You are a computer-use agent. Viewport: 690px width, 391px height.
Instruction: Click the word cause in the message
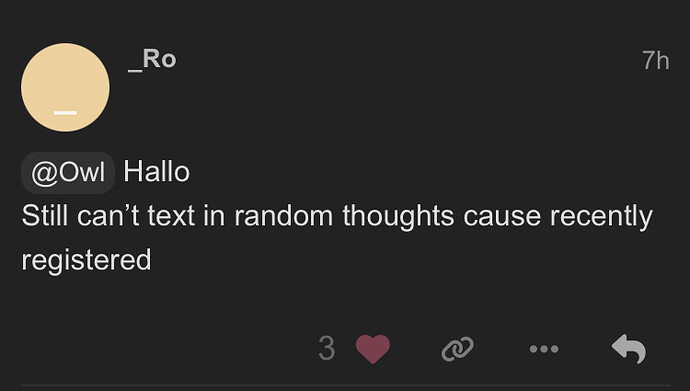click(x=502, y=217)
